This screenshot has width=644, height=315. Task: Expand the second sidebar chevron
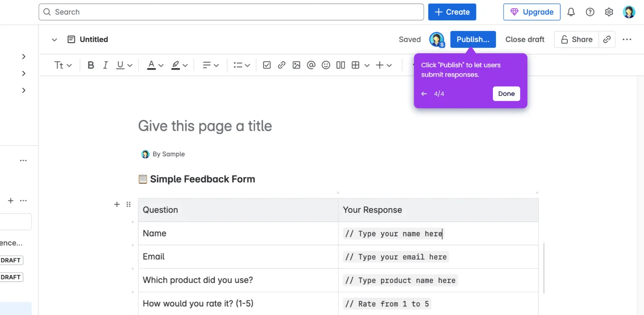[x=24, y=73]
